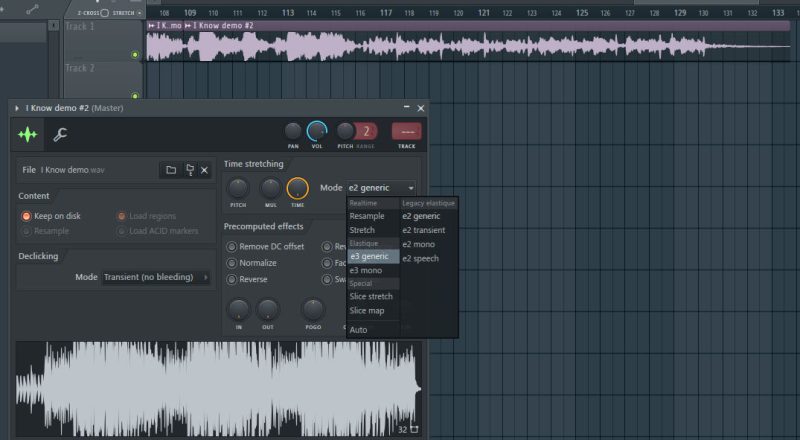This screenshot has height=440, width=800.
Task: Click the folder icon to load a sample
Action: tap(171, 170)
